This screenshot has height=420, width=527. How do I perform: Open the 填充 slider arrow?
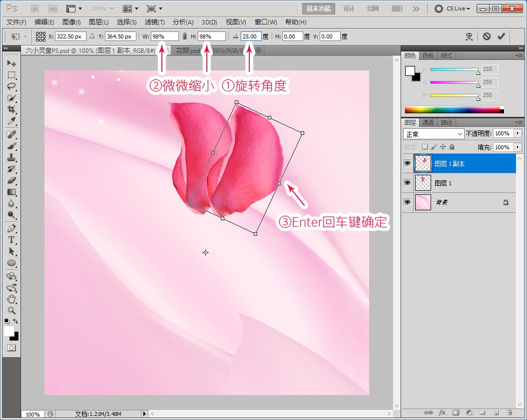click(x=518, y=147)
